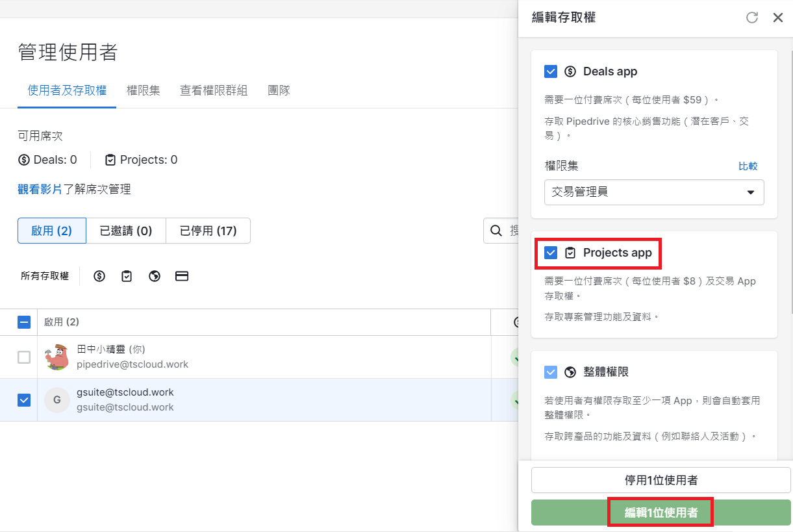Screen dimensions: 793x532
Task: Show 已停用 (17) deactivated users
Action: coord(208,231)
